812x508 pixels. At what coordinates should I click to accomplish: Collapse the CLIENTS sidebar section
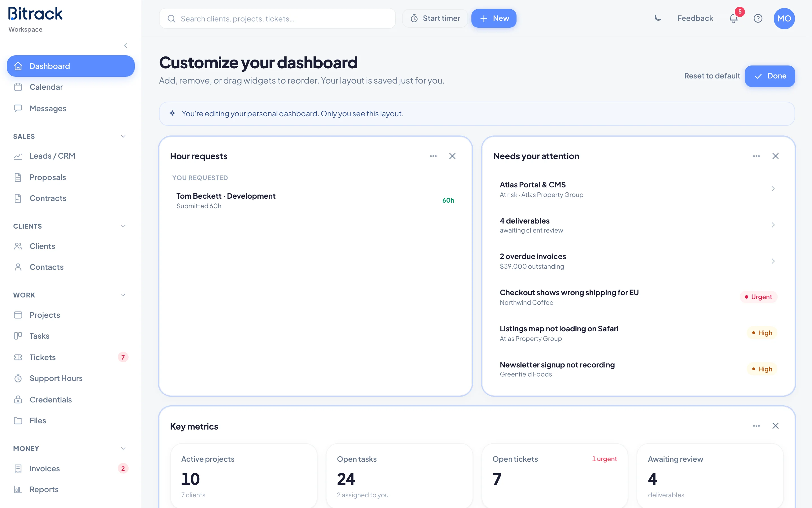pyautogui.click(x=123, y=226)
